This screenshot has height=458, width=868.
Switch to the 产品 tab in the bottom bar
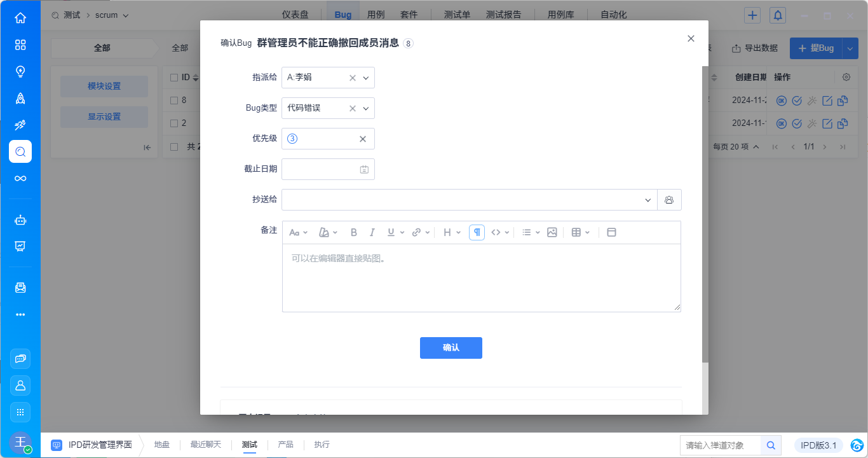pyautogui.click(x=285, y=445)
